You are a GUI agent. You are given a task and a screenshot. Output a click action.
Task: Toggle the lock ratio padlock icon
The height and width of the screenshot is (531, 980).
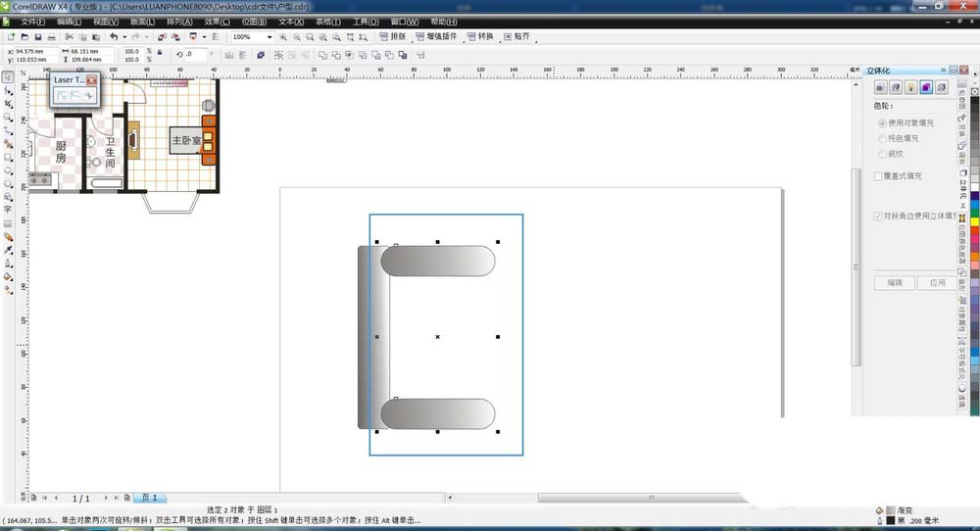click(160, 53)
